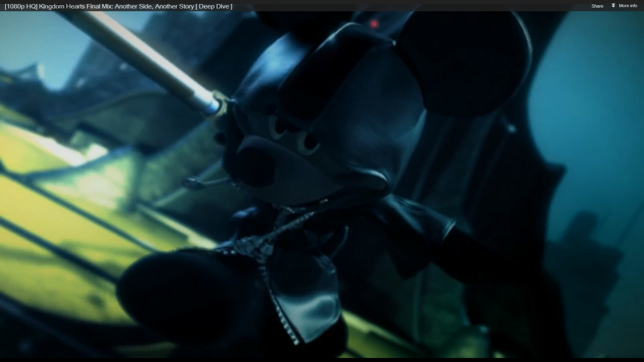Open the Share option for the video
This screenshot has width=644, height=362.
pyautogui.click(x=597, y=6)
